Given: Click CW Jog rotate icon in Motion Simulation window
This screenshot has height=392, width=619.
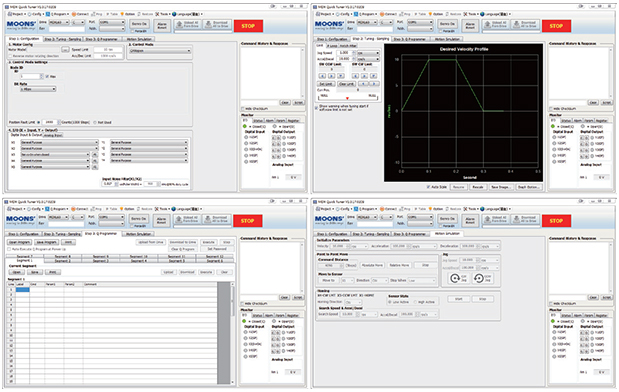Looking at the screenshot, I should (455, 278).
